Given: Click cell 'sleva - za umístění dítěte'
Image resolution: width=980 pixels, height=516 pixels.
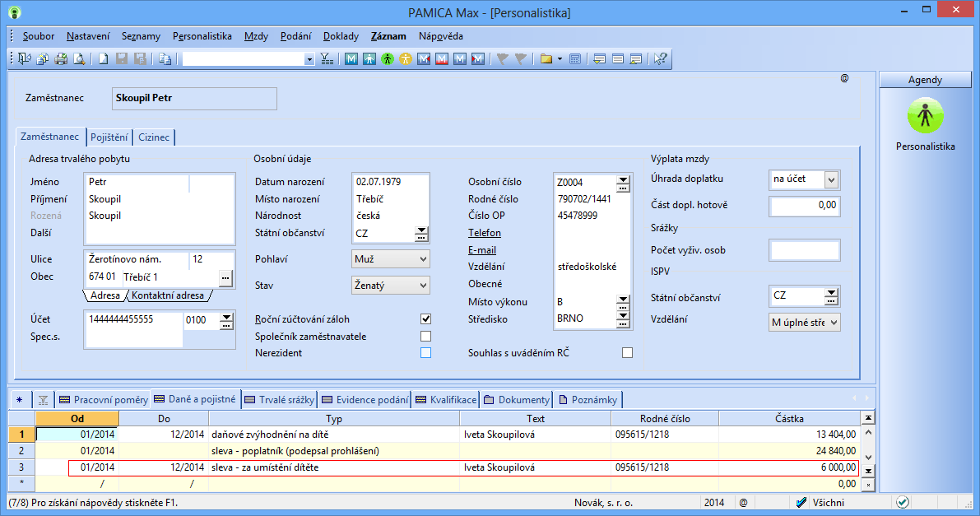Looking at the screenshot, I should 334,467.
